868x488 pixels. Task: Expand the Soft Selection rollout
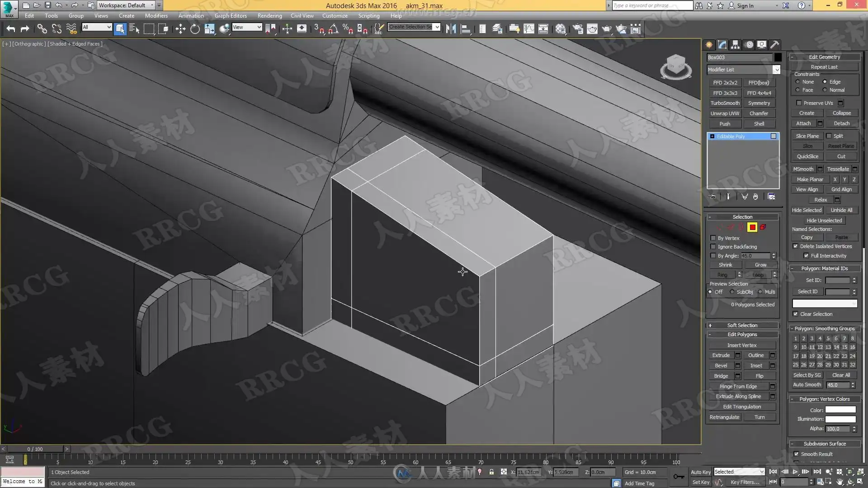[x=742, y=325]
